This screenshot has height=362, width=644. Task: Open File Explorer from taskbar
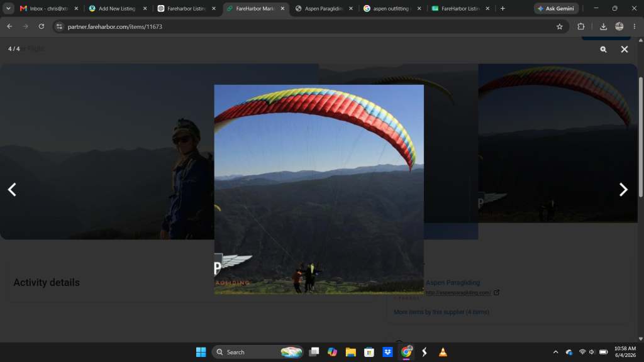[x=351, y=352]
